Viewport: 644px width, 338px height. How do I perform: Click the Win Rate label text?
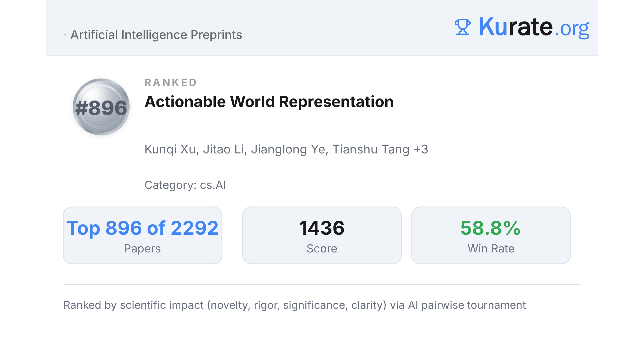coord(491,249)
